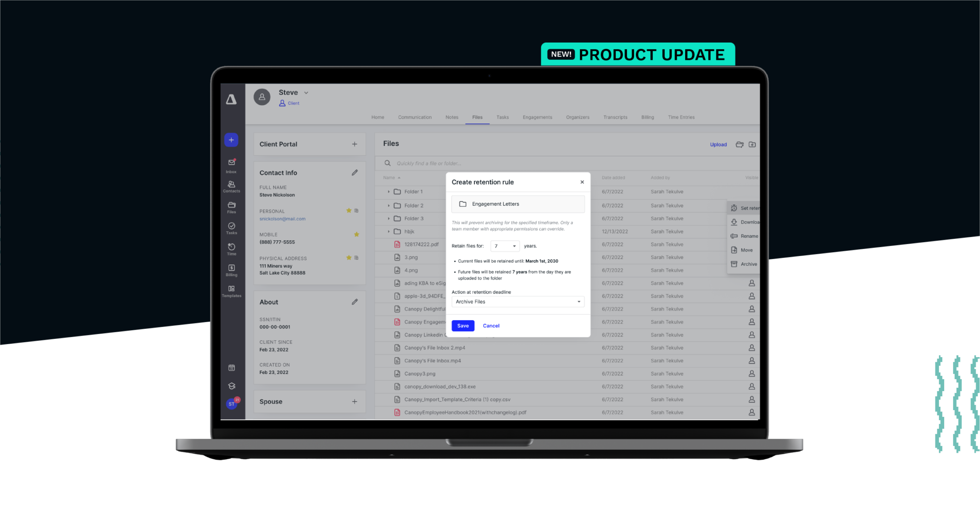
Task: Open the ST user avatar
Action: 232,403
